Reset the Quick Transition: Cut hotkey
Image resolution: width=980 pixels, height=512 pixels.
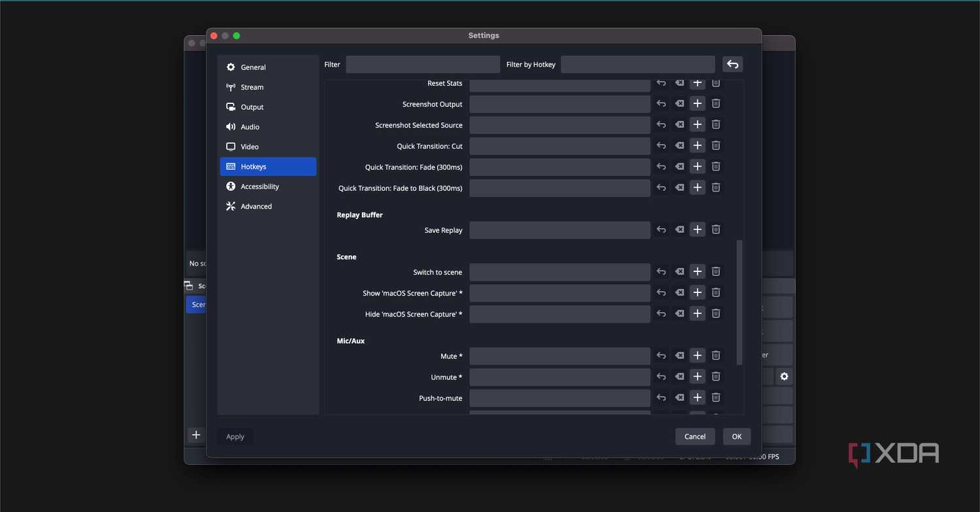661,146
